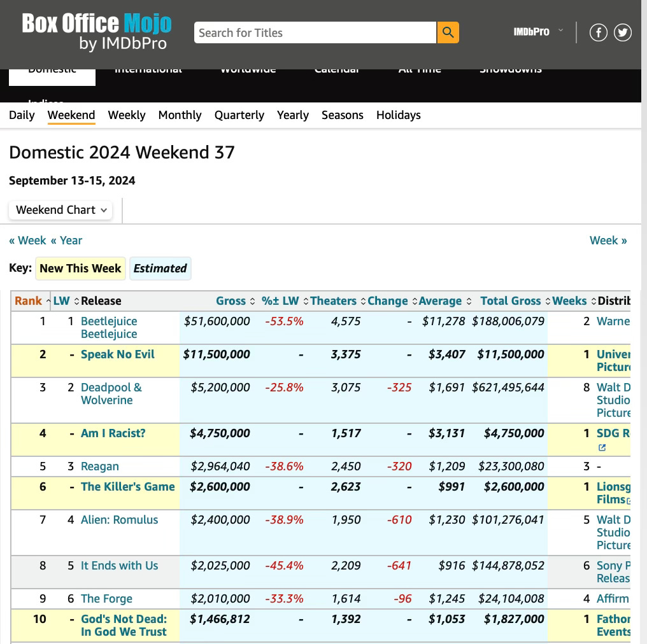Click the Fathom Events distributor link
The width and height of the screenshot is (647, 644).
click(613, 626)
